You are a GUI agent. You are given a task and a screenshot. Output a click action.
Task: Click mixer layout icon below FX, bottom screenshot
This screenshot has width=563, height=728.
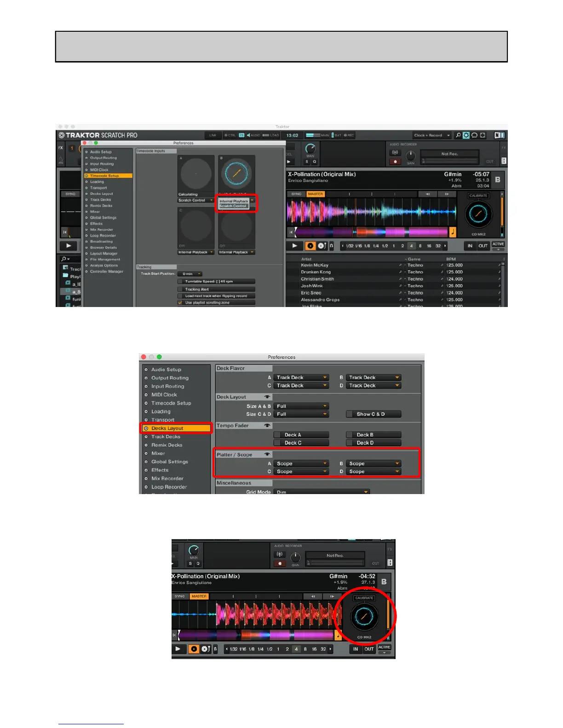coord(390,563)
